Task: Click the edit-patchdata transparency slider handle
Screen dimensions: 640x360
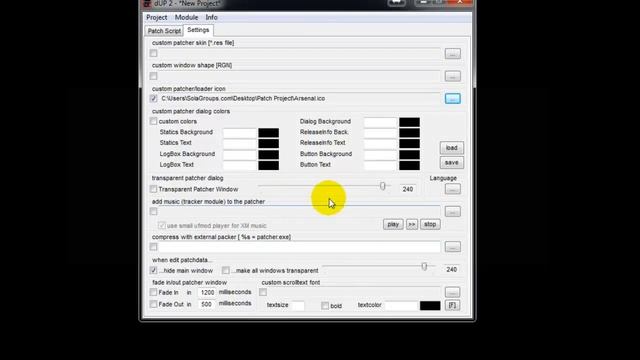Action: [424, 267]
